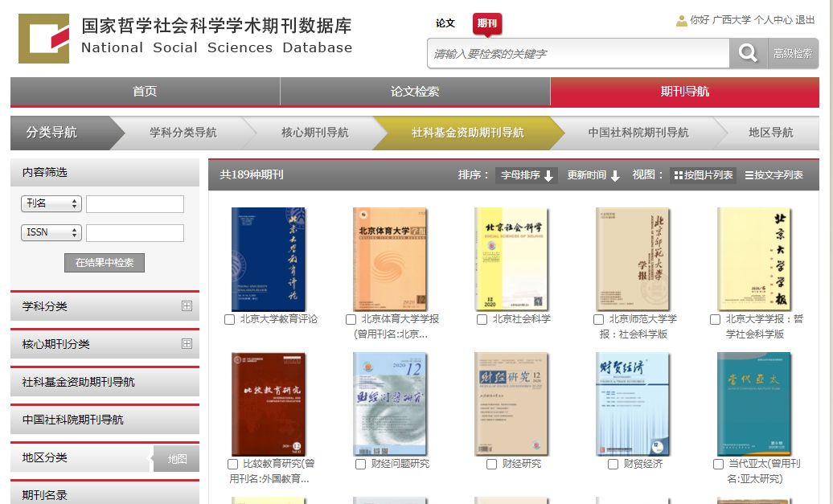Open the 首页 main navigation tab
Viewport: 833px width, 504px height.
pyautogui.click(x=145, y=92)
